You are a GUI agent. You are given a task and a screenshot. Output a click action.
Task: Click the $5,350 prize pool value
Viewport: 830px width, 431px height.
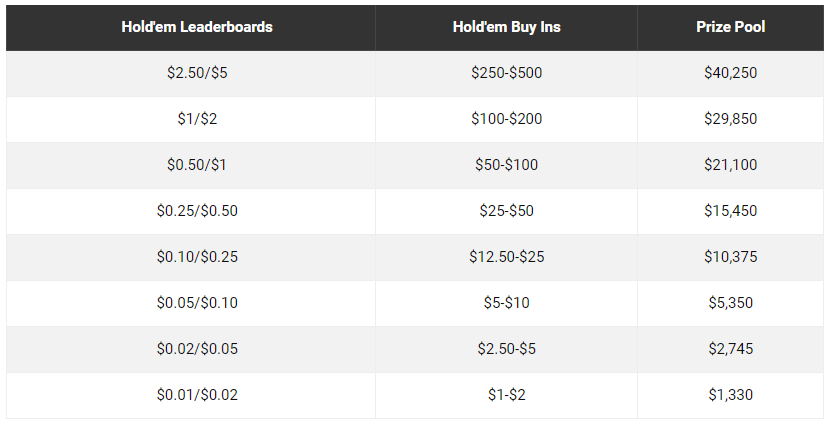(x=730, y=303)
